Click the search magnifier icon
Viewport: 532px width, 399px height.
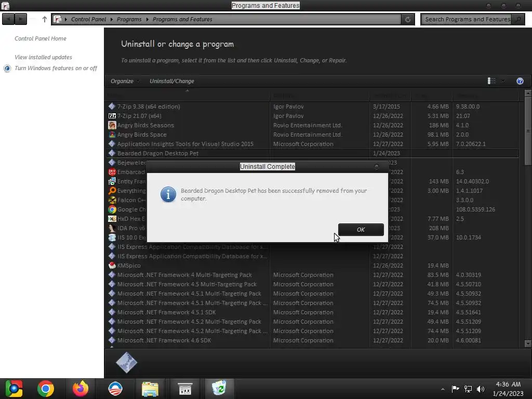(518, 19)
